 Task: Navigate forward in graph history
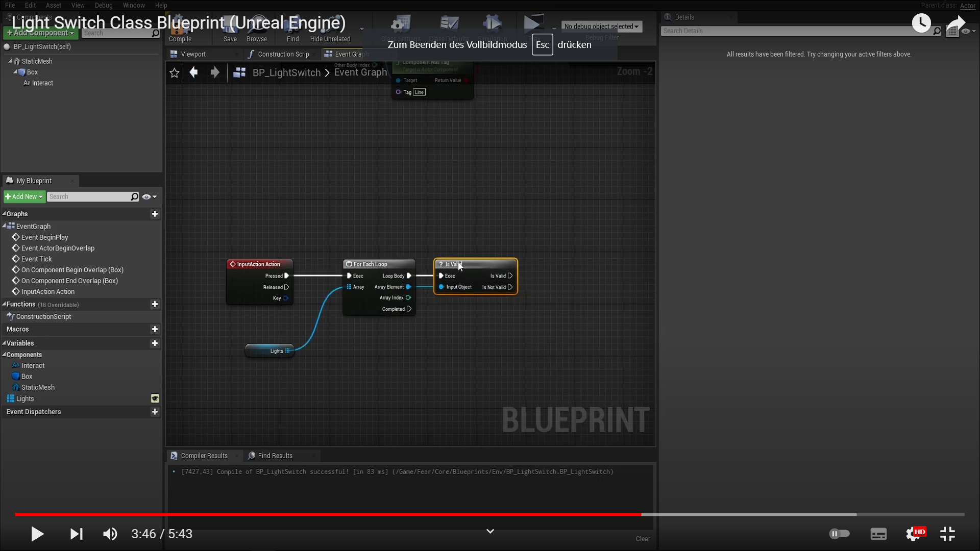coord(215,72)
